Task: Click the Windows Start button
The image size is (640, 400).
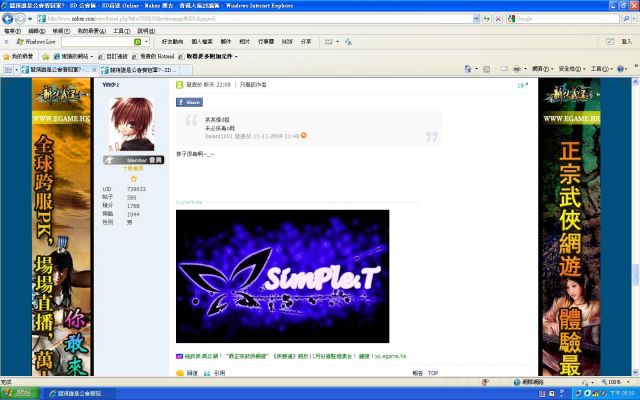Action: click(x=18, y=393)
